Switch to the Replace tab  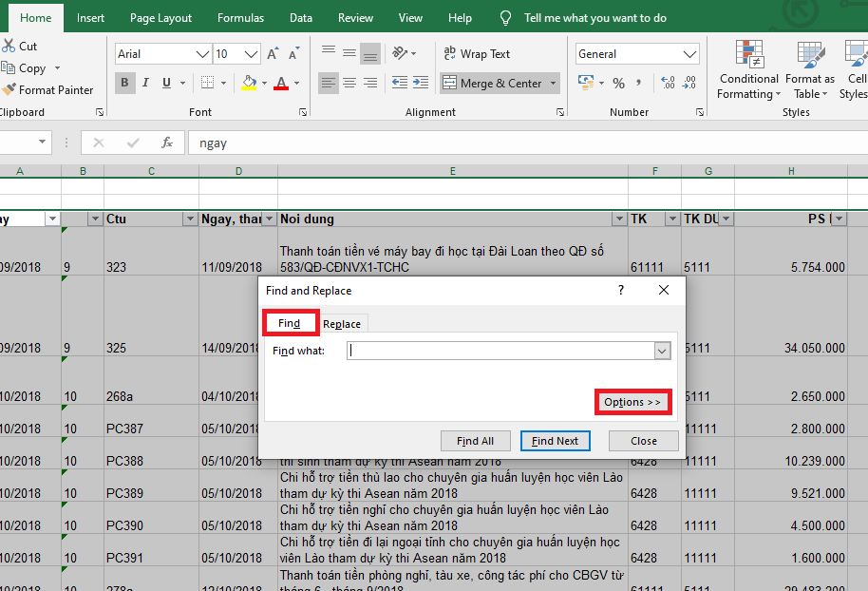click(x=342, y=324)
